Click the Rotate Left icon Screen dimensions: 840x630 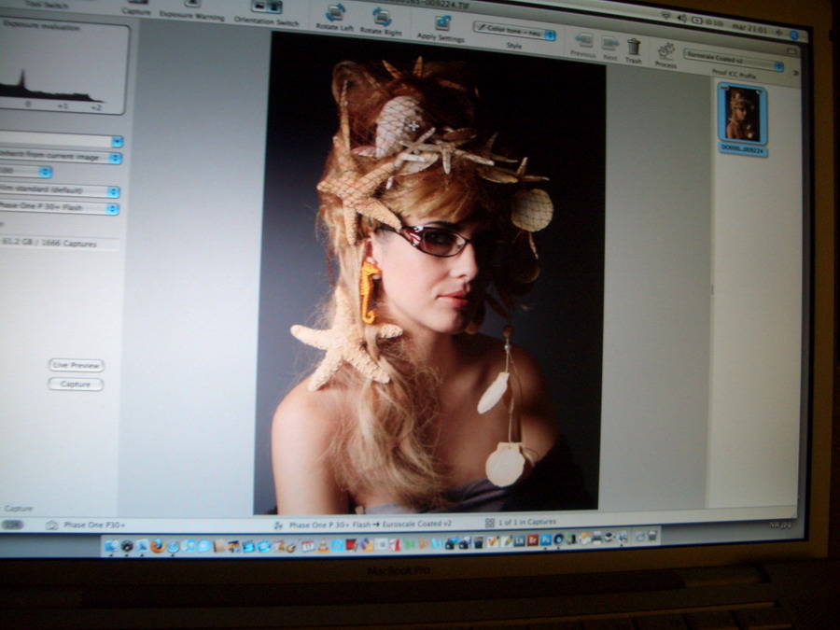pyautogui.click(x=335, y=13)
